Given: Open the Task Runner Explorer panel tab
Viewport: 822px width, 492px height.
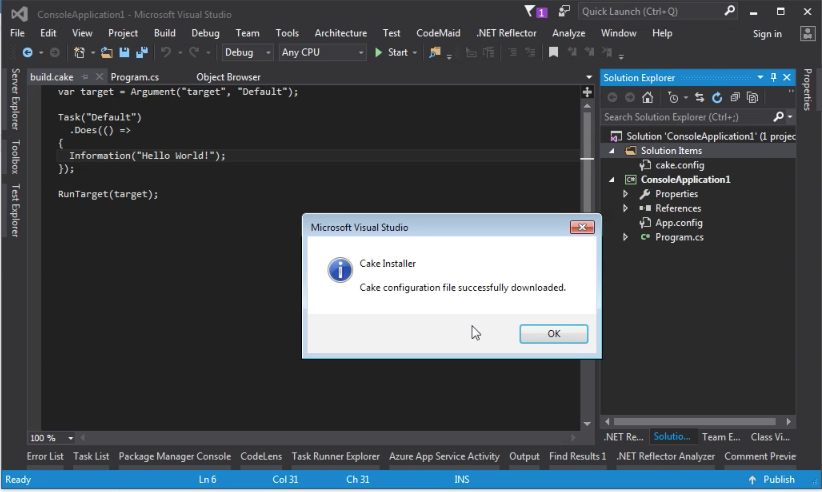Looking at the screenshot, I should click(x=336, y=456).
